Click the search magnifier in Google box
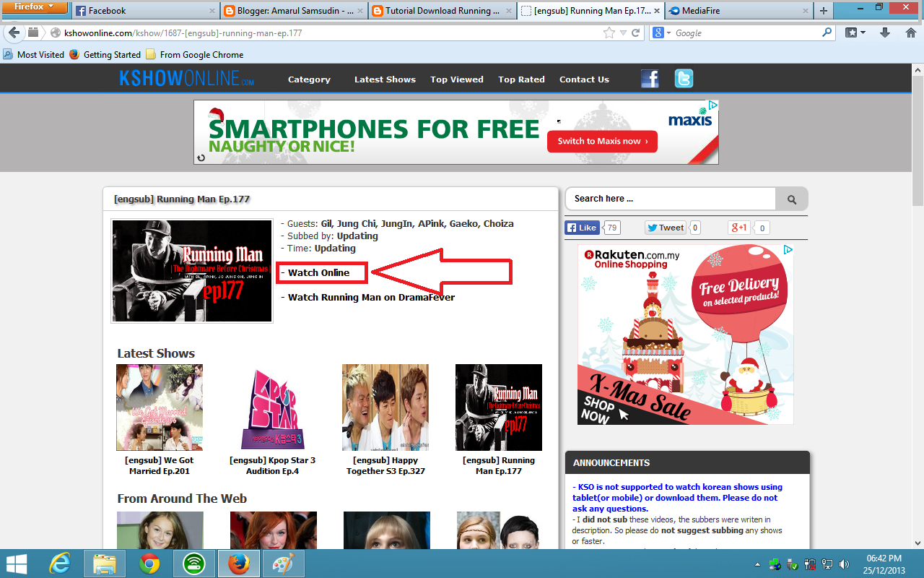The image size is (924, 578). (x=827, y=33)
